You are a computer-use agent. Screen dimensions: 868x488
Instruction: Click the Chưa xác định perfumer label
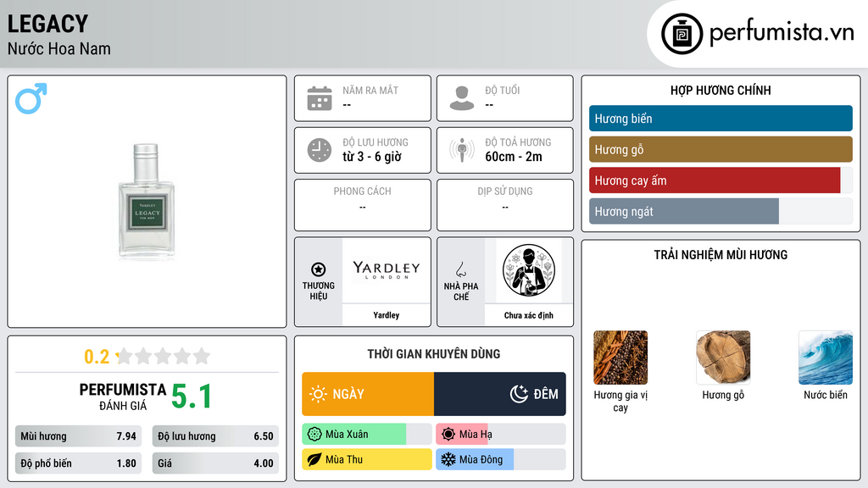pyautogui.click(x=529, y=315)
